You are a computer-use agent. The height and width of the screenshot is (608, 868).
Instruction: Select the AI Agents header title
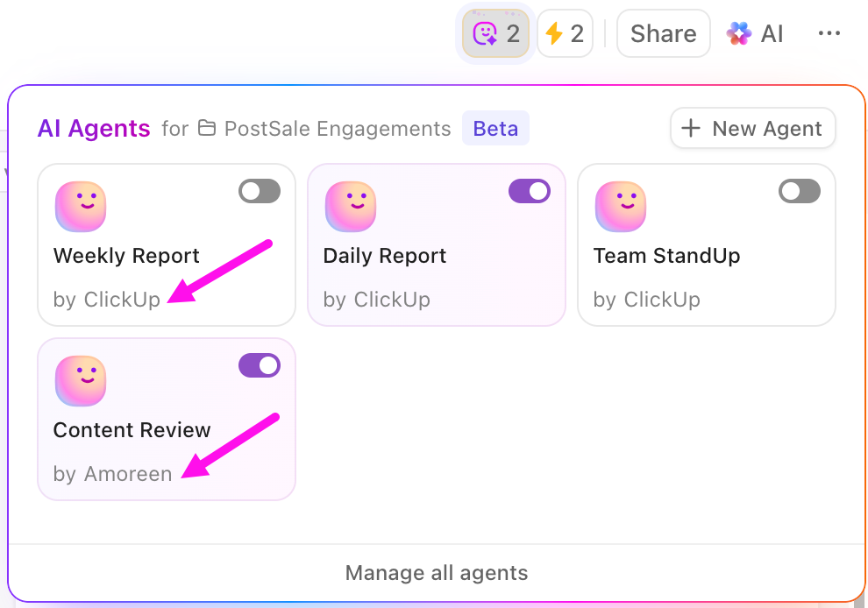click(x=94, y=128)
